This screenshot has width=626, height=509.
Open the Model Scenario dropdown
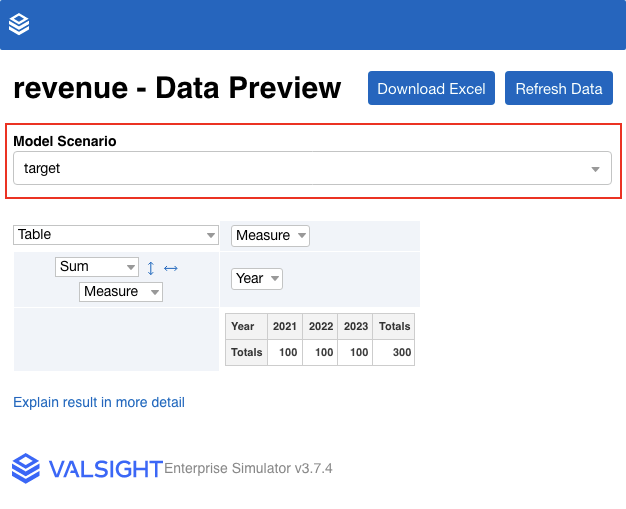click(x=312, y=168)
